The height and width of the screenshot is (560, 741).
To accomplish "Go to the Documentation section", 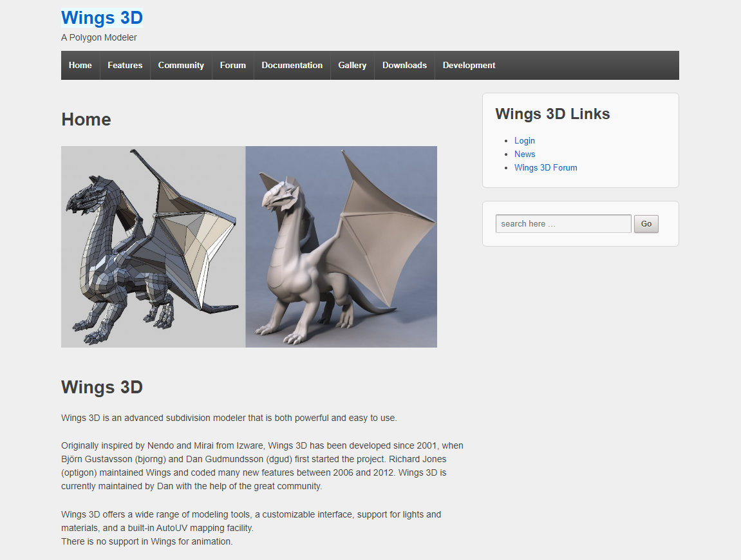I will point(292,65).
